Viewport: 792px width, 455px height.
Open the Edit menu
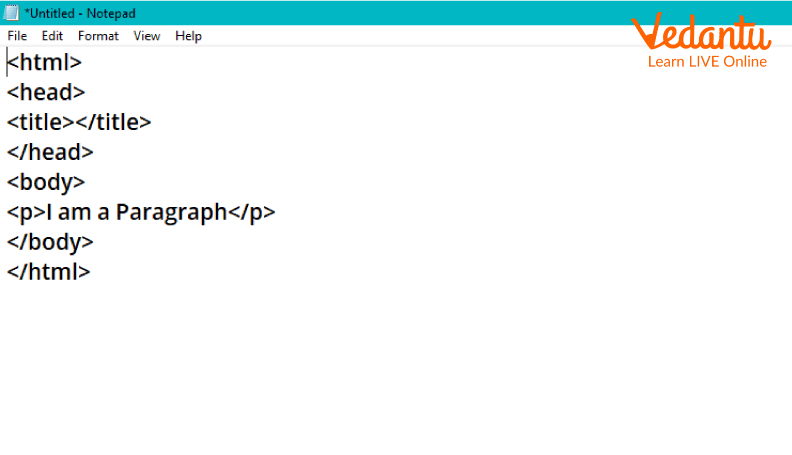52,36
